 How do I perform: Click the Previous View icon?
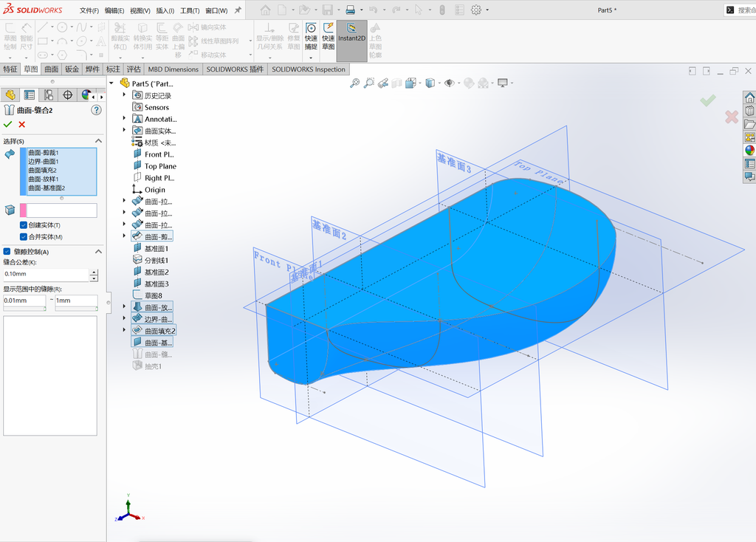tap(383, 83)
